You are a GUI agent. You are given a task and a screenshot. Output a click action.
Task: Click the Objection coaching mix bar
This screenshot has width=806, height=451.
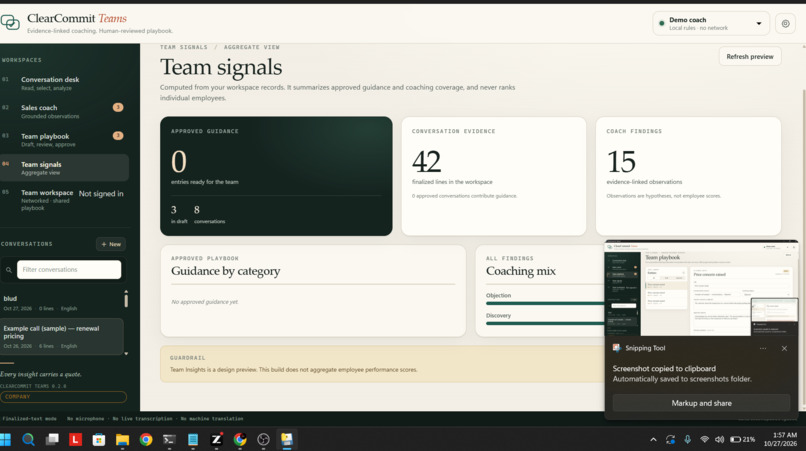545,303
